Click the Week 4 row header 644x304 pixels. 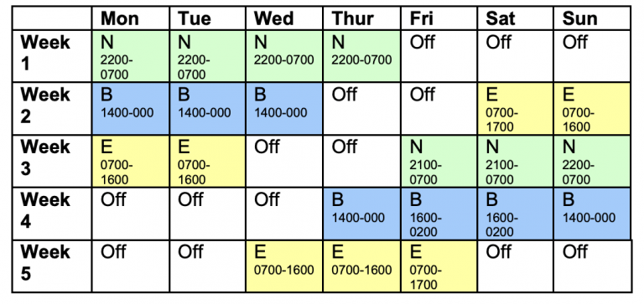52,214
